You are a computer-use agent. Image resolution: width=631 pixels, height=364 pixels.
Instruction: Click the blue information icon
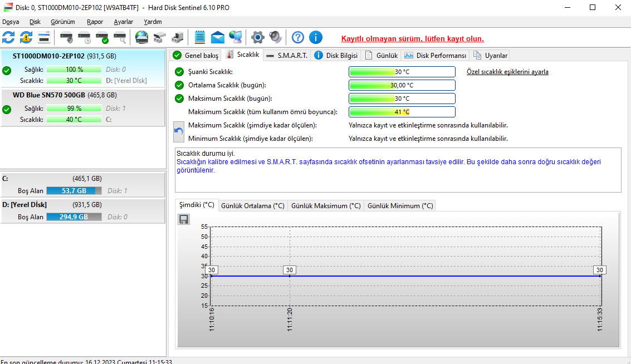pyautogui.click(x=316, y=38)
